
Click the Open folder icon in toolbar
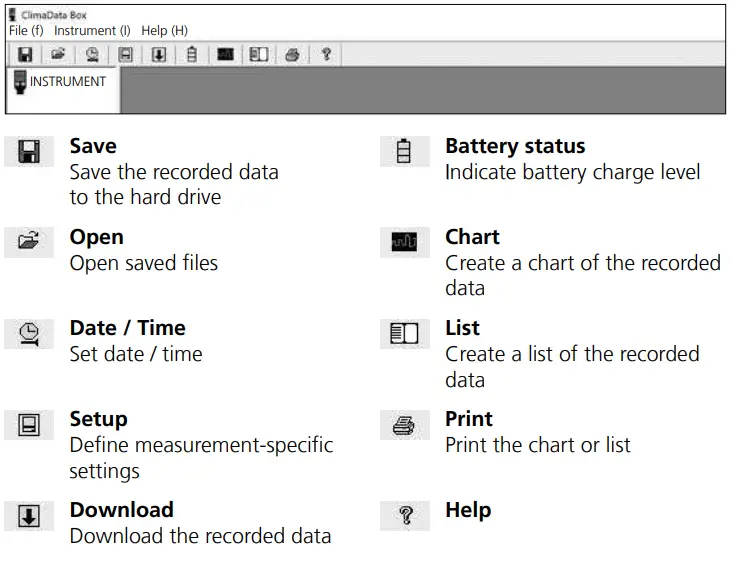(58, 54)
